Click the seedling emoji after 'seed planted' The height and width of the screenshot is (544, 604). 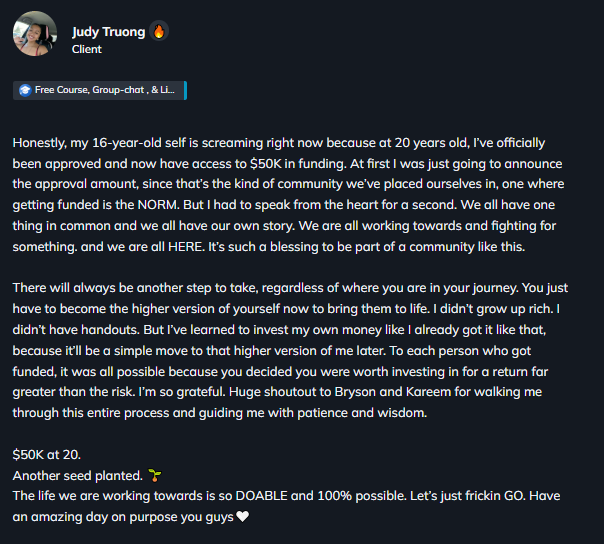point(154,474)
